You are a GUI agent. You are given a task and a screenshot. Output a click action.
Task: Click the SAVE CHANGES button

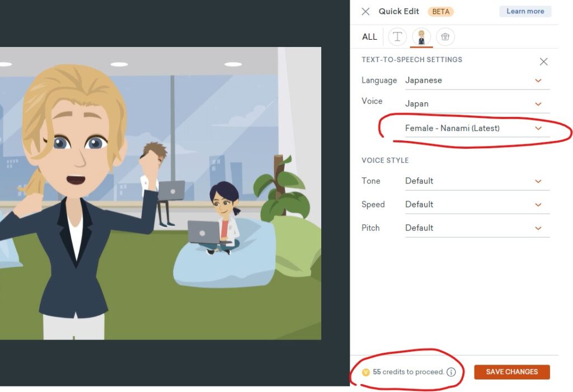pos(512,372)
